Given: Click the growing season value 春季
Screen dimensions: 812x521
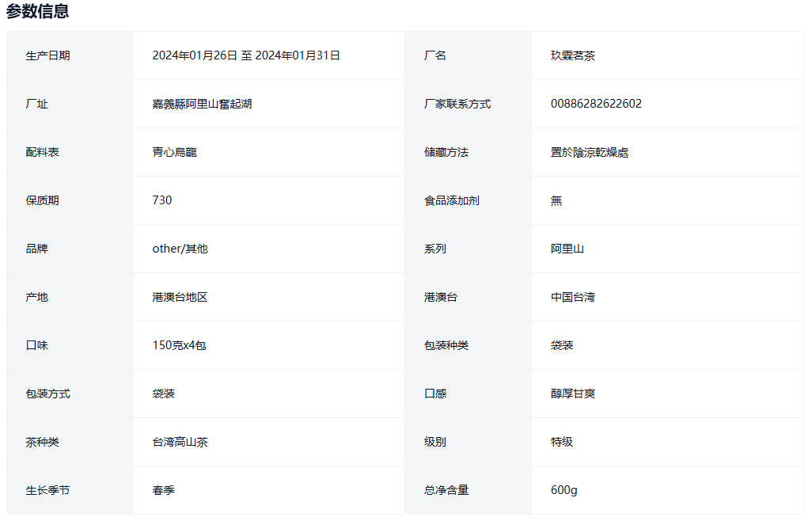Looking at the screenshot, I should pyautogui.click(x=163, y=490).
